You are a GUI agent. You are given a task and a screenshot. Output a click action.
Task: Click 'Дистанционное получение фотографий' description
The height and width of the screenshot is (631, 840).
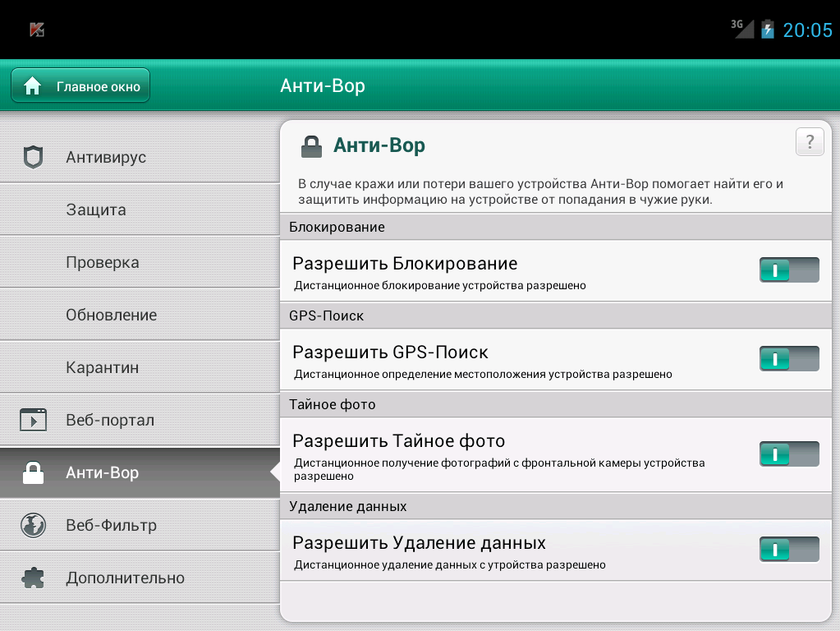tap(499, 469)
